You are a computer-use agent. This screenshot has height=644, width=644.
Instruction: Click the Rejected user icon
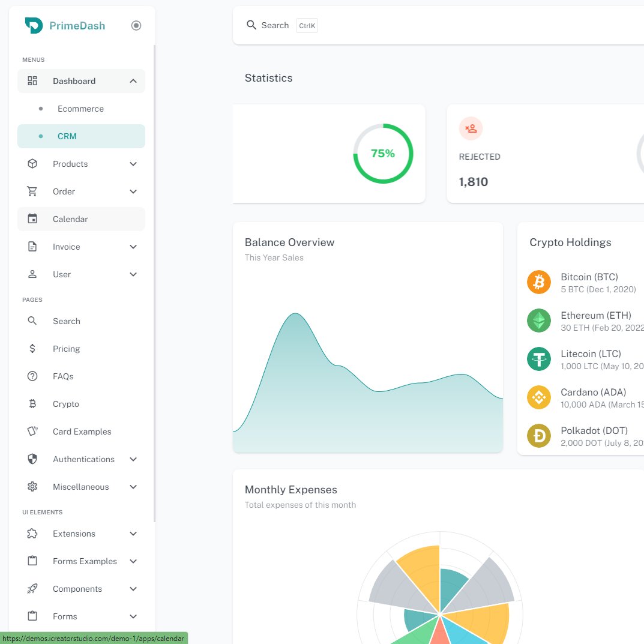click(x=471, y=128)
